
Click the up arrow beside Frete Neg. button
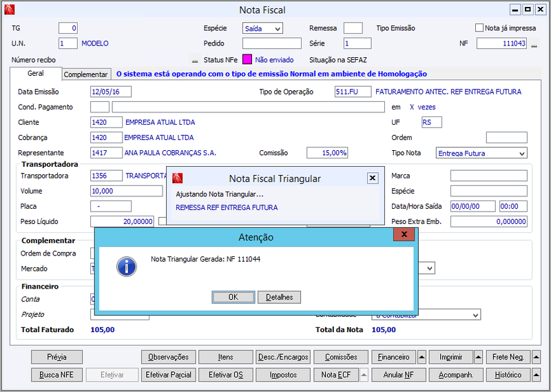tap(536, 357)
